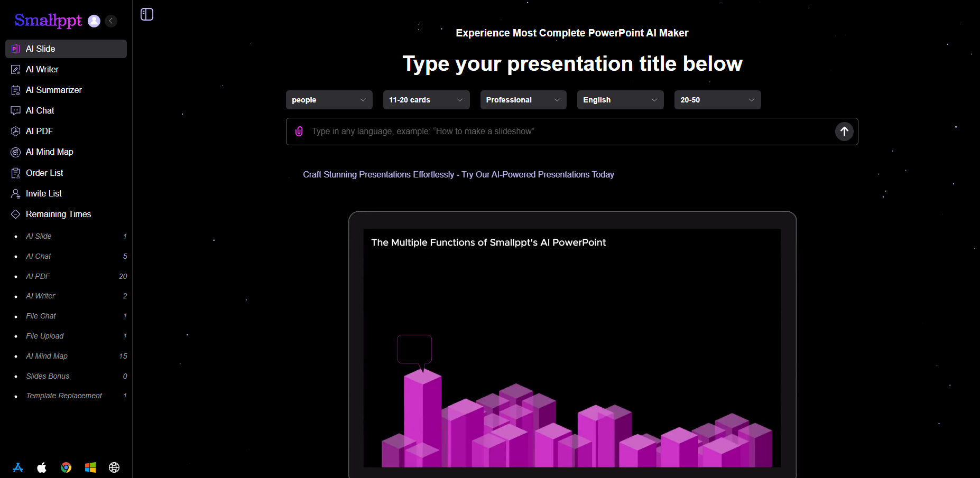Viewport: 980px width, 478px height.
Task: Click the AI Slide icon in sidebar
Action: 16,49
